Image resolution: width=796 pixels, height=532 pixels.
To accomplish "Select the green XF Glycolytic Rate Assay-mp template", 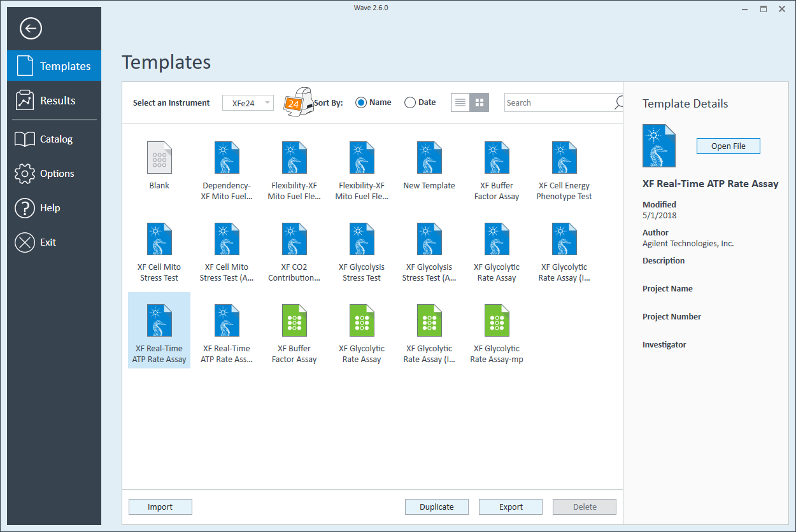I will [x=497, y=321].
